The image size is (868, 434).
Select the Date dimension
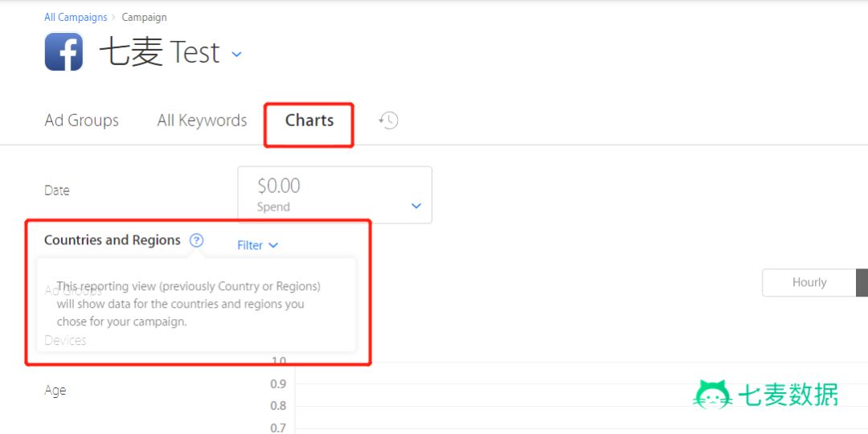point(57,190)
